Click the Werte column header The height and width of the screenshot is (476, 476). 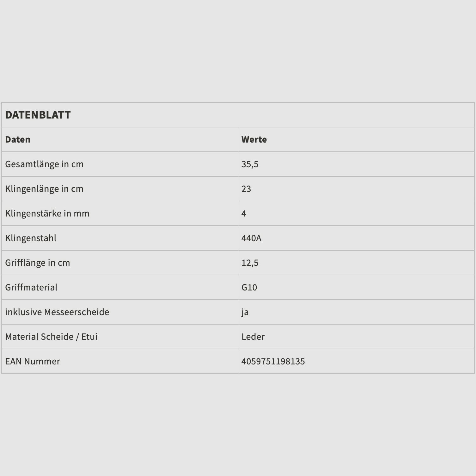pos(254,139)
